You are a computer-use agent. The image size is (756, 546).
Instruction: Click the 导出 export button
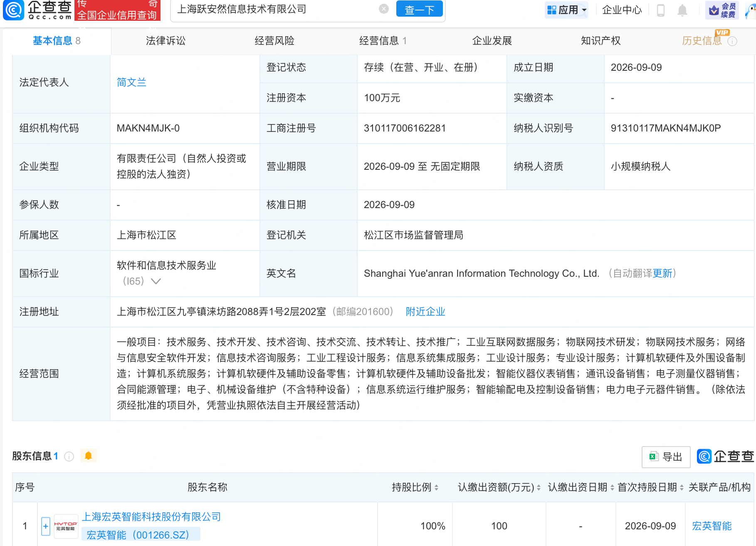click(x=666, y=457)
